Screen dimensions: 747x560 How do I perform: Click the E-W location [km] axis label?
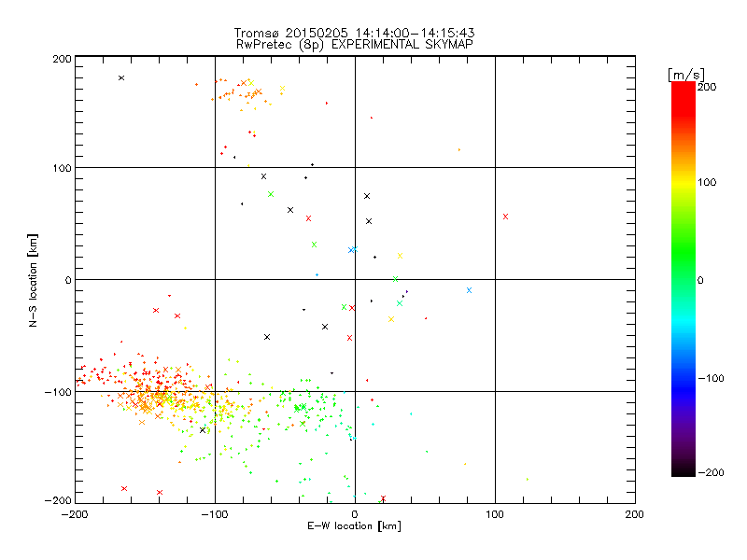point(354,526)
